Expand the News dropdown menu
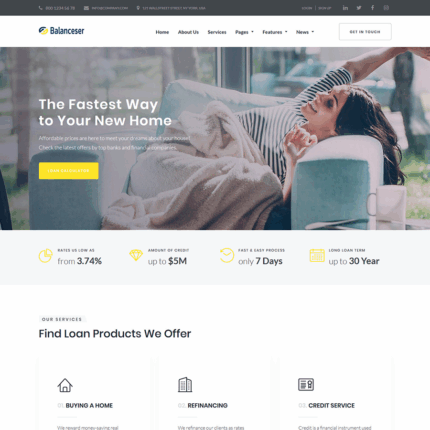 305,32
